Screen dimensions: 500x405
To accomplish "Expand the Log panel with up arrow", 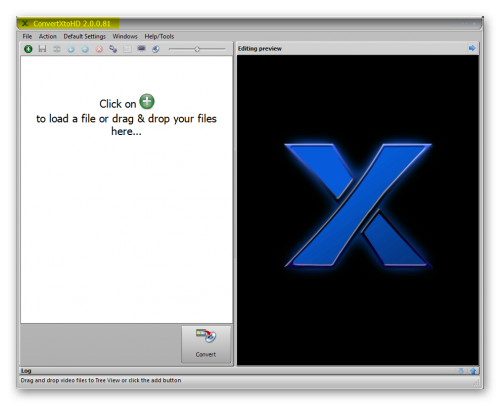I will [473, 371].
